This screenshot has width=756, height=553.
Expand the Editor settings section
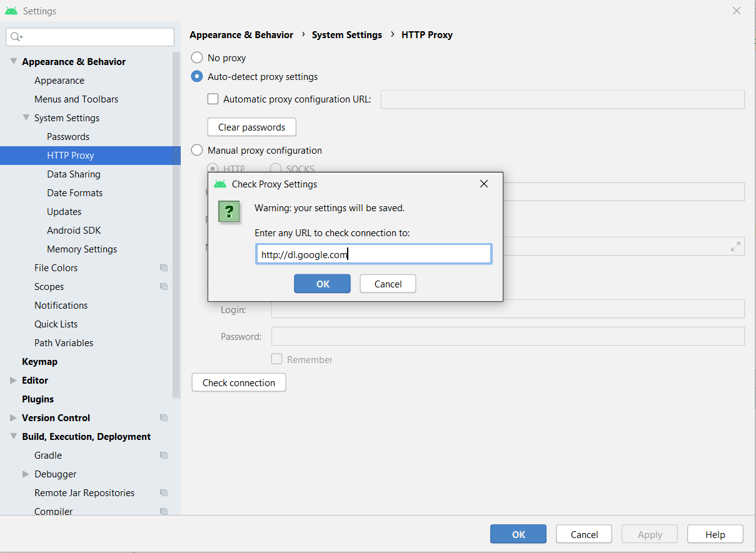pyautogui.click(x=13, y=381)
